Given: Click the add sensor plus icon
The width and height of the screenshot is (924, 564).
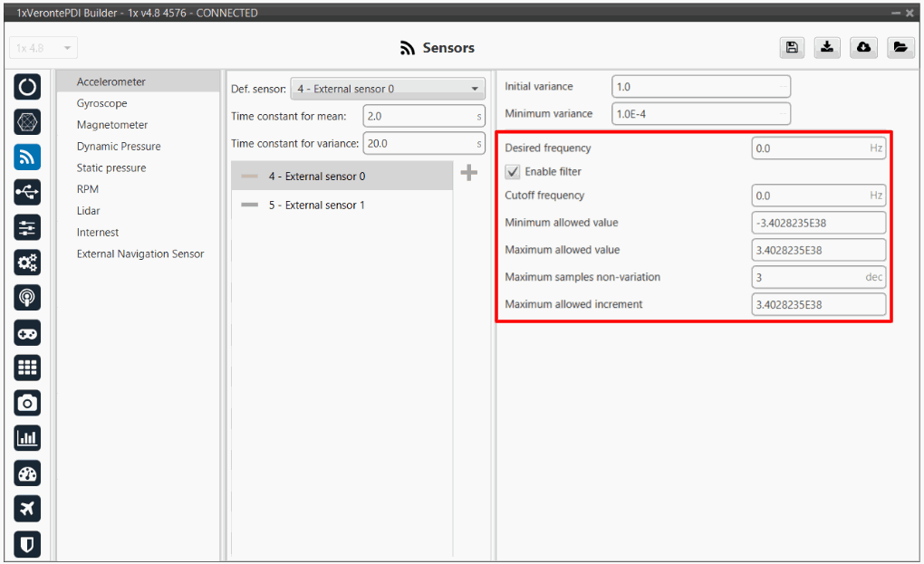Looking at the screenshot, I should [x=468, y=173].
